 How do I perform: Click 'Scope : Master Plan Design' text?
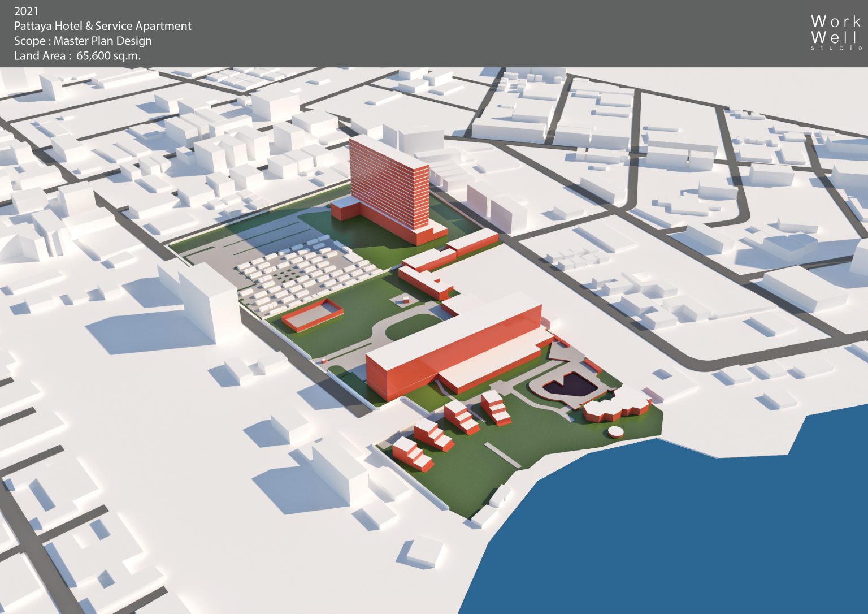83,41
